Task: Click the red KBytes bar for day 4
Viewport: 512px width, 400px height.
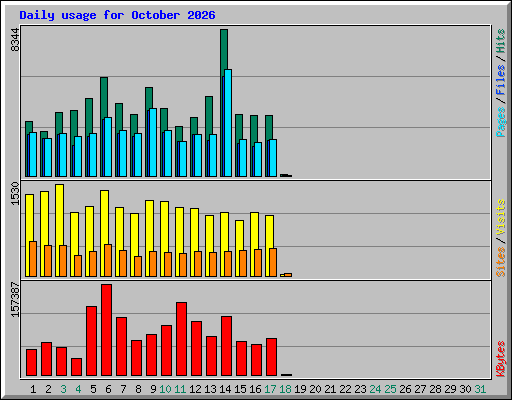Action: coord(76,367)
